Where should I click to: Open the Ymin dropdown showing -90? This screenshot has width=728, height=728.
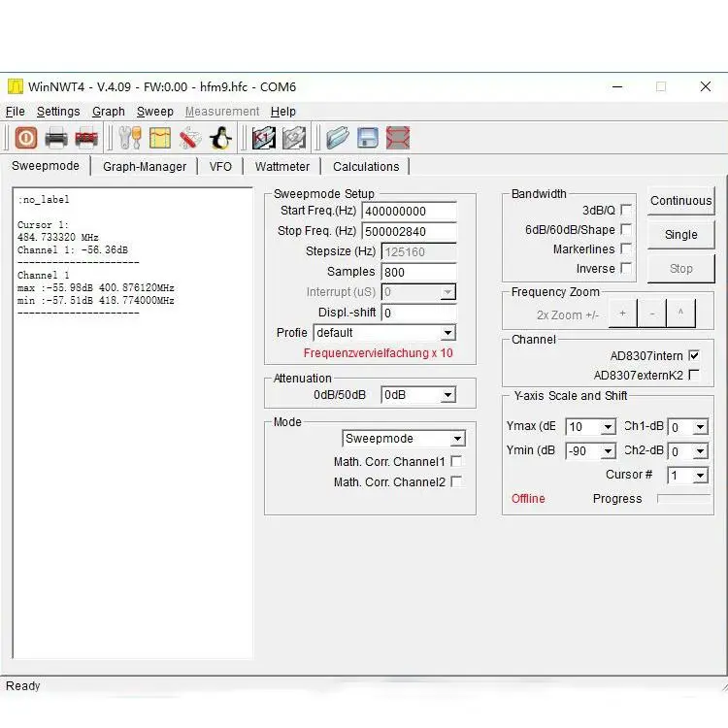(590, 450)
